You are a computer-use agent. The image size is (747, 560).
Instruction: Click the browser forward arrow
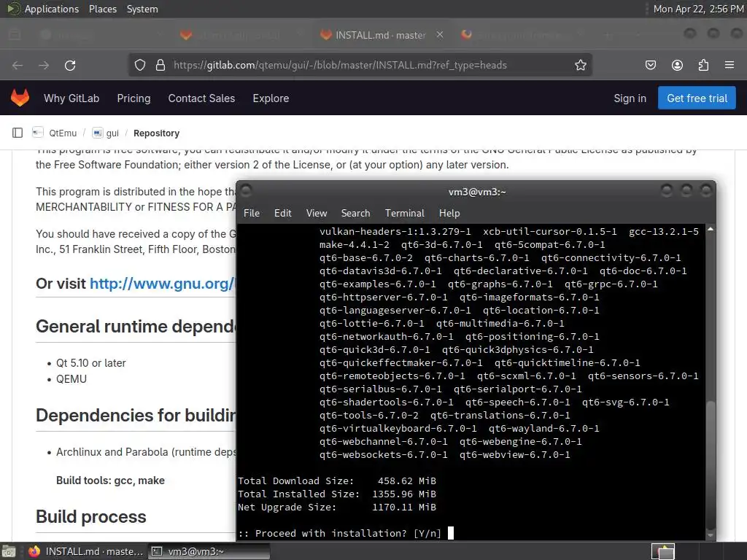(44, 65)
